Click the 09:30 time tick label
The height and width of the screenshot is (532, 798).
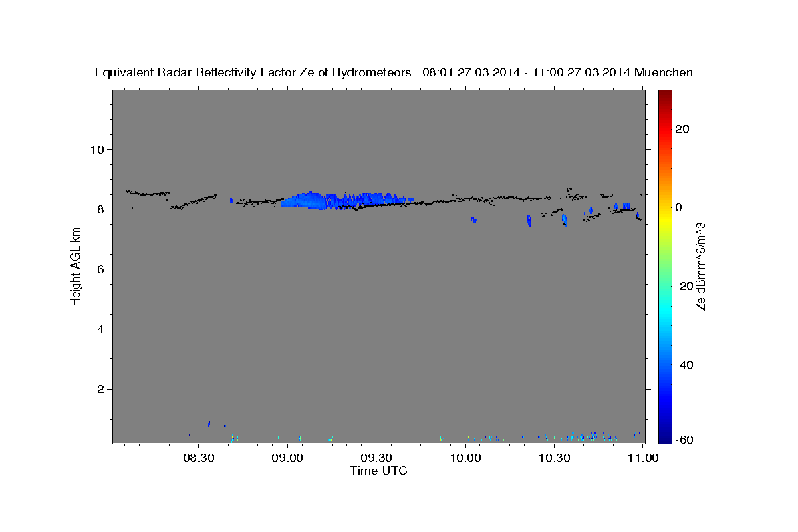click(376, 458)
